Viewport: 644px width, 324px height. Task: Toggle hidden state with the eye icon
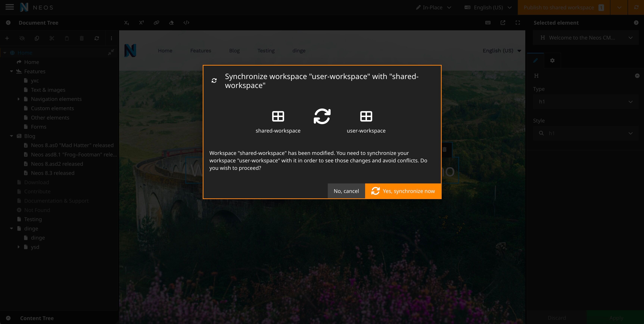click(x=22, y=38)
